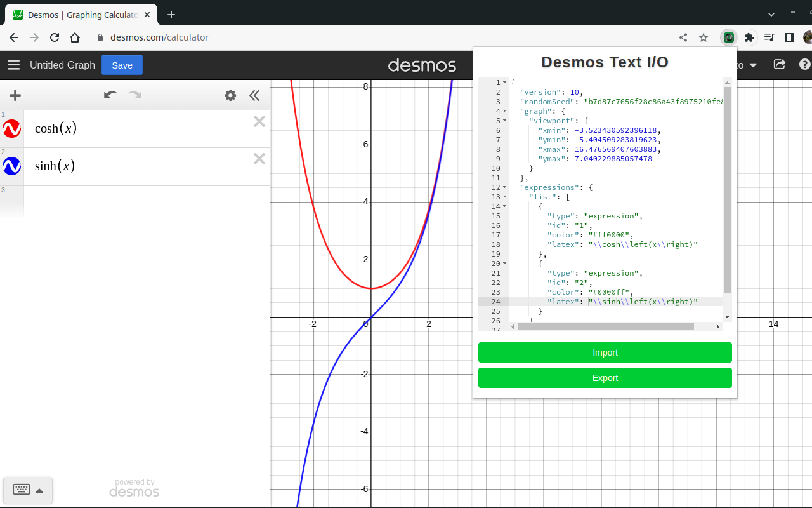Click the Import button
Viewport: 812px width, 508px height.
pos(605,352)
